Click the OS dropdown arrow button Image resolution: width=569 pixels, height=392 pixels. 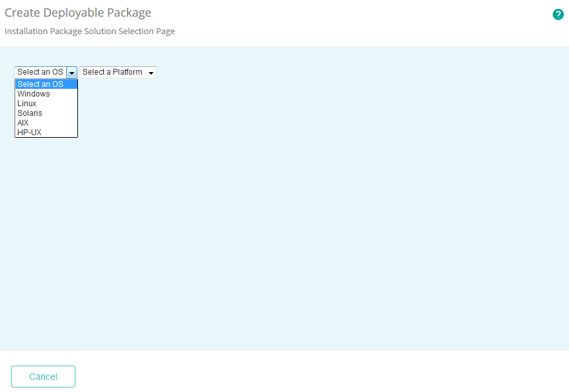click(72, 73)
